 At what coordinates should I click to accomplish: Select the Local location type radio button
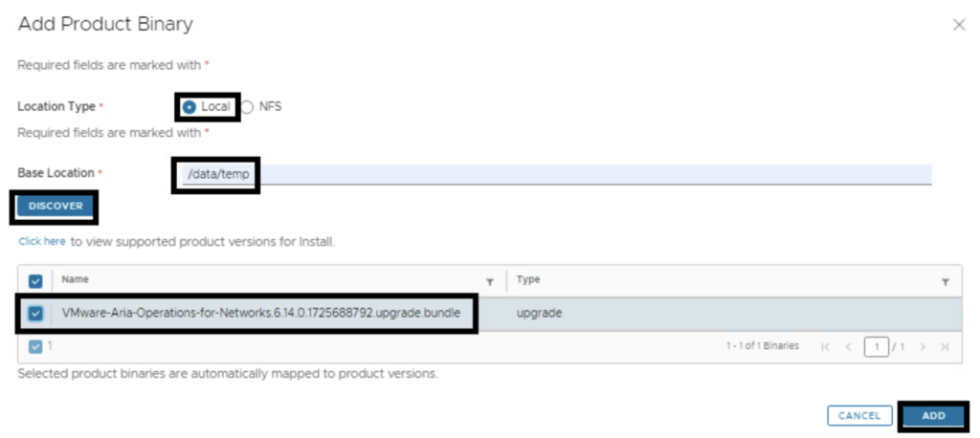pyautogui.click(x=189, y=107)
